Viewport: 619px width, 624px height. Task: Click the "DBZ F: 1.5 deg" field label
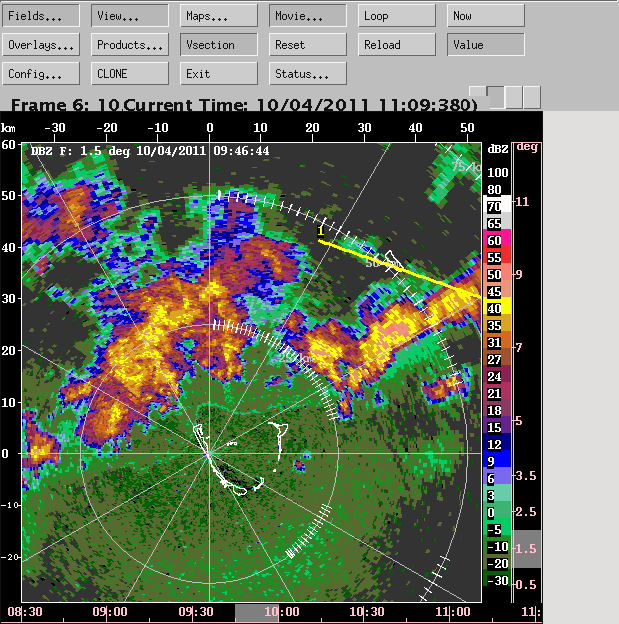(80, 151)
